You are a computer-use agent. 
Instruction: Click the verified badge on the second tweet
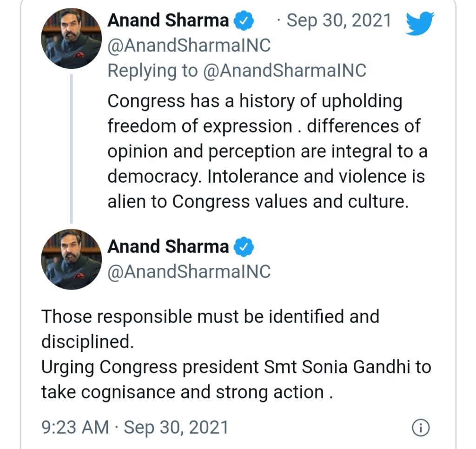(244, 247)
